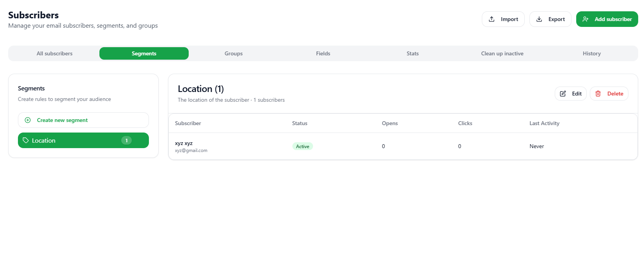The width and height of the screenshot is (644, 267).
Task: Click 'Manage your email subscribers' subtitle
Action: click(83, 26)
